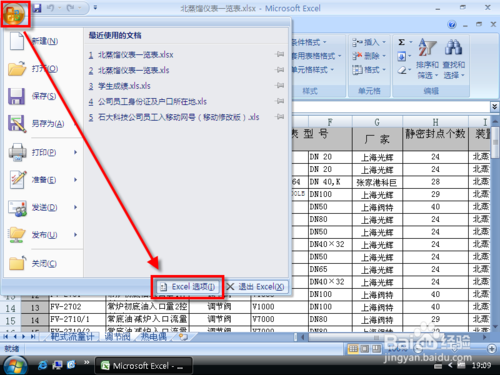Select column G header
The width and height of the screenshot is (500, 375).
377,122
